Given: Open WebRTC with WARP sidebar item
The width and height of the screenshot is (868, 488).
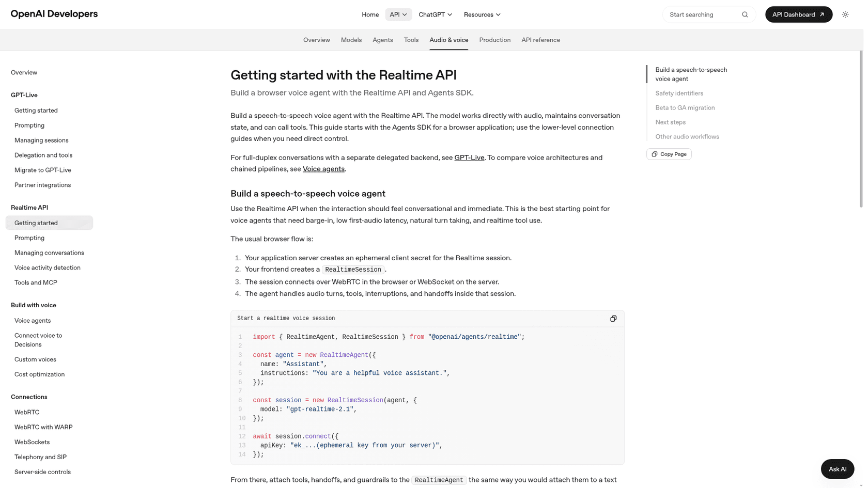Looking at the screenshot, I should pos(43,427).
